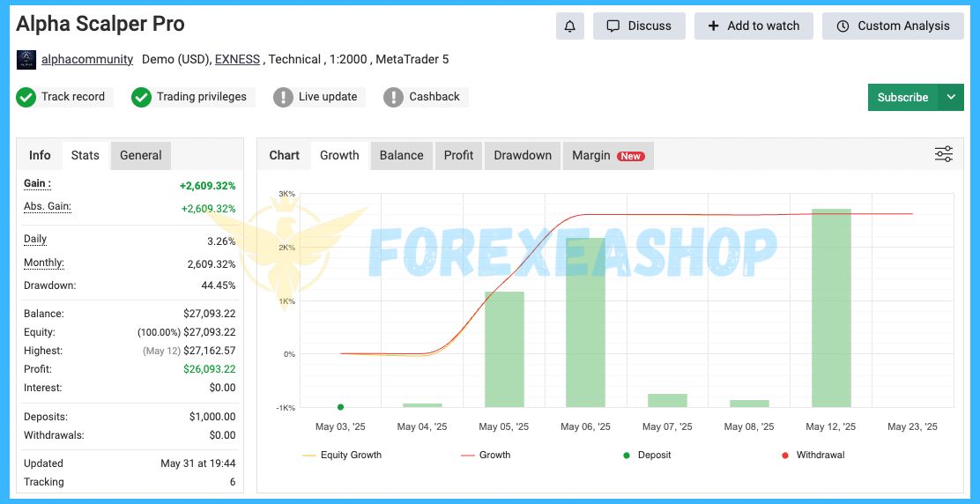Open chart settings sliders icon
Screen dimensions: 980x504
[943, 155]
